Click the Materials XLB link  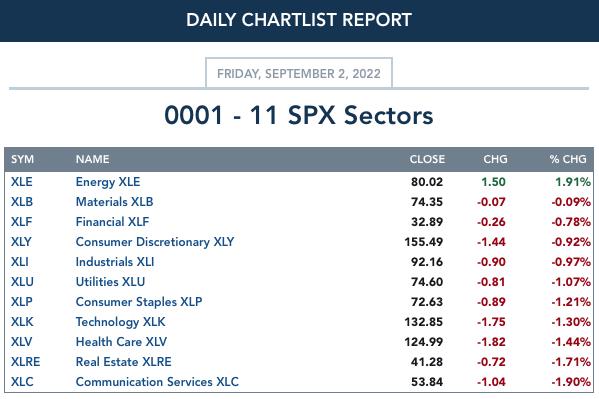point(114,201)
